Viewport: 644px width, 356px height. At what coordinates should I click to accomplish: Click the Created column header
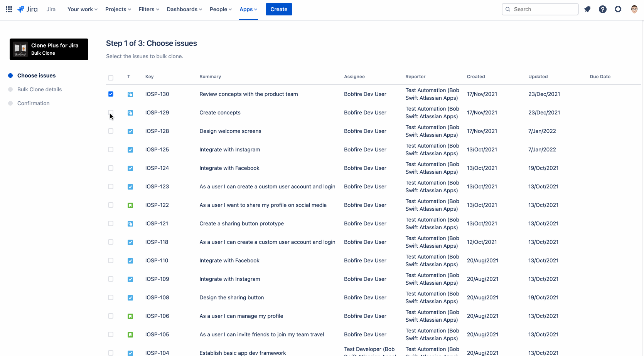tap(476, 77)
